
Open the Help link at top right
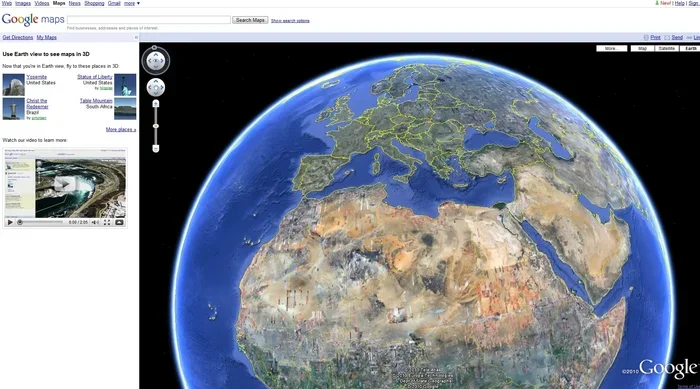click(679, 3)
